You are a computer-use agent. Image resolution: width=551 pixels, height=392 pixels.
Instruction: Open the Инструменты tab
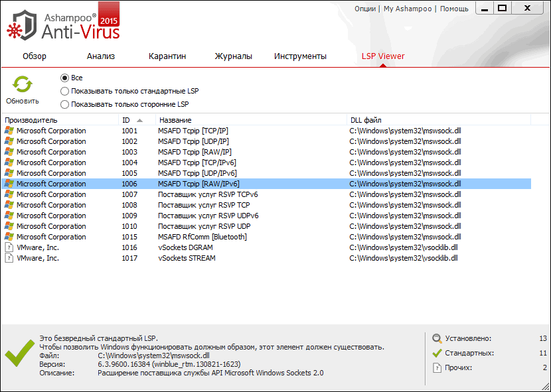coord(301,56)
